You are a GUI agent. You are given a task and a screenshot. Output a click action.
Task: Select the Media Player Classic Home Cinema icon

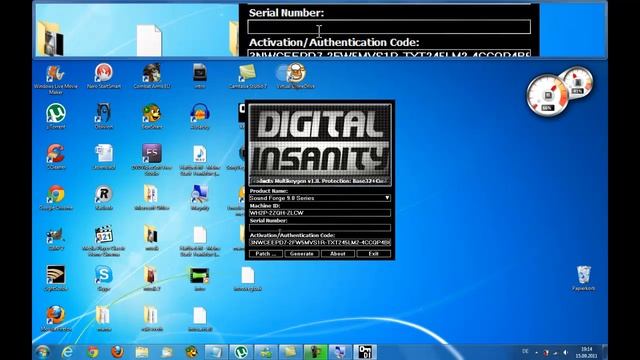click(104, 241)
